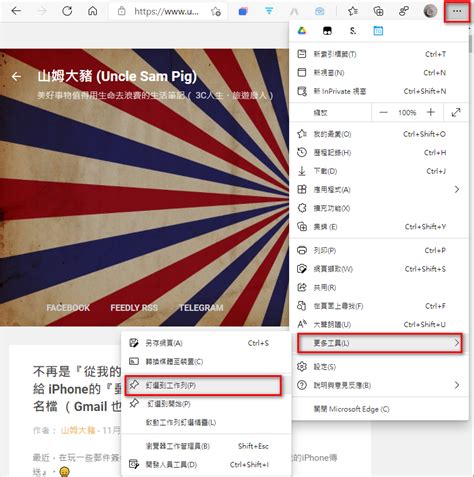The width and height of the screenshot is (474, 477).
Task: Expand the 應用程式(A) apps submenu
Action: tap(379, 190)
